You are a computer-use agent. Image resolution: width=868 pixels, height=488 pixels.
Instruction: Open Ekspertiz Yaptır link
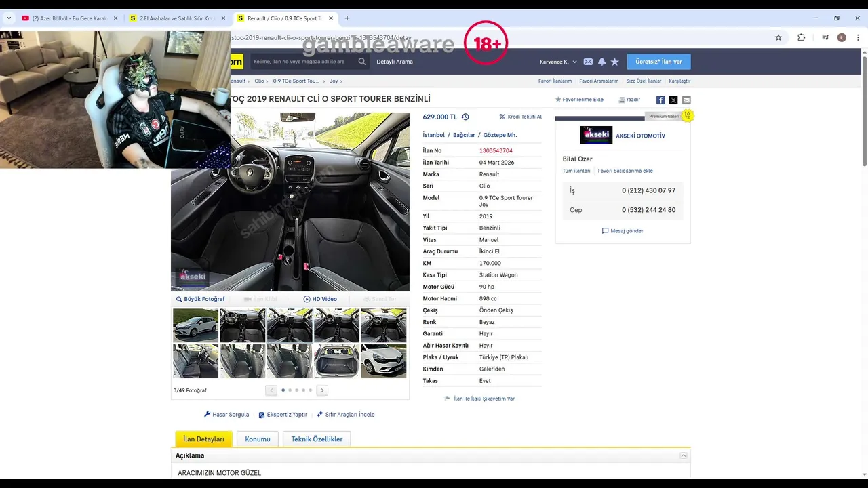coord(283,414)
